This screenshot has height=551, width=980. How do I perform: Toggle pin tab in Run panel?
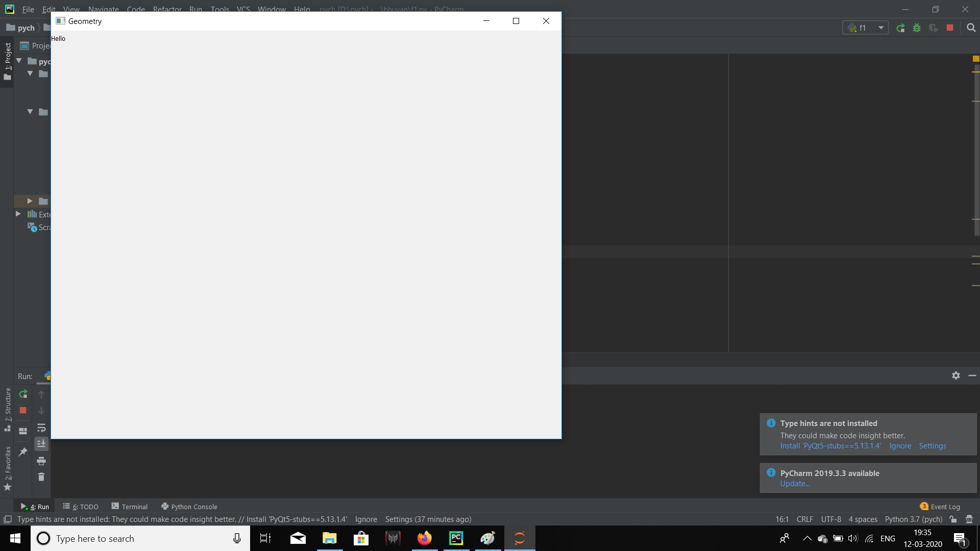click(23, 452)
